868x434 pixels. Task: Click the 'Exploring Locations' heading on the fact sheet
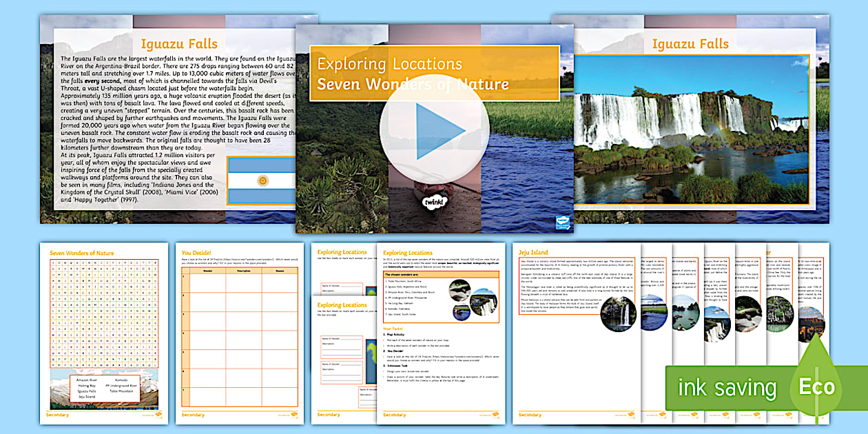(x=408, y=253)
